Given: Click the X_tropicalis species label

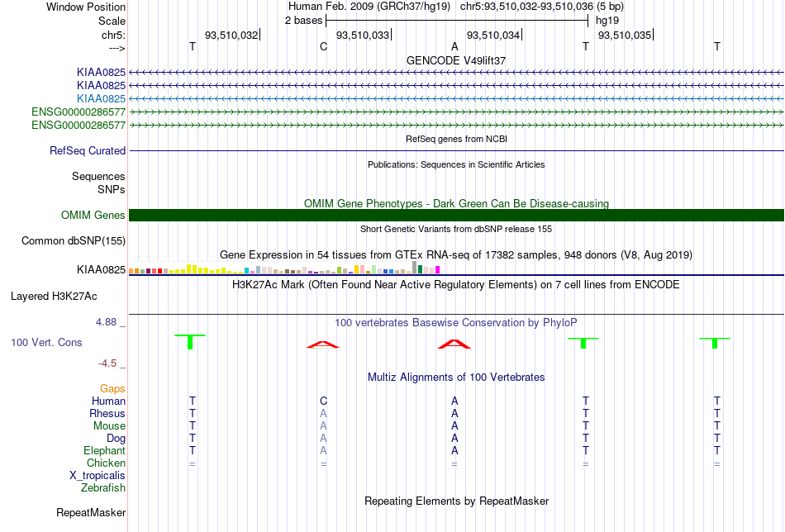Looking at the screenshot, I should [98, 476].
